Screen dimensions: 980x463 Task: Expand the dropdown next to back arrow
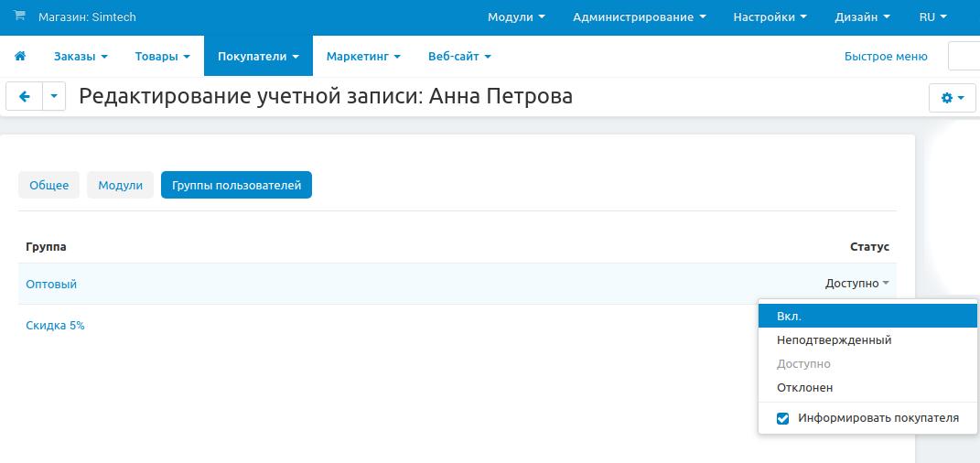point(54,96)
